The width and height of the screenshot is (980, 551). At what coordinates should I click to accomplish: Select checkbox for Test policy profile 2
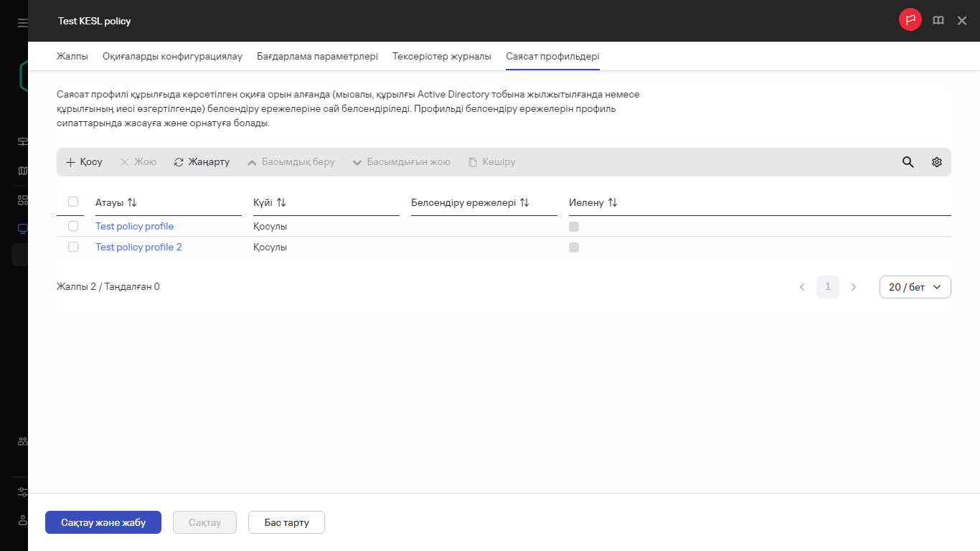pos(73,247)
